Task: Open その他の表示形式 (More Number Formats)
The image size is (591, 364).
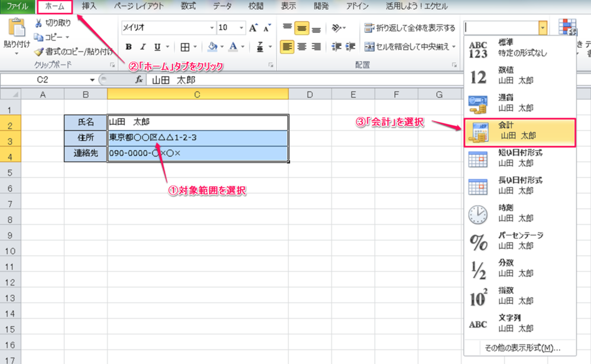Action: [522, 347]
